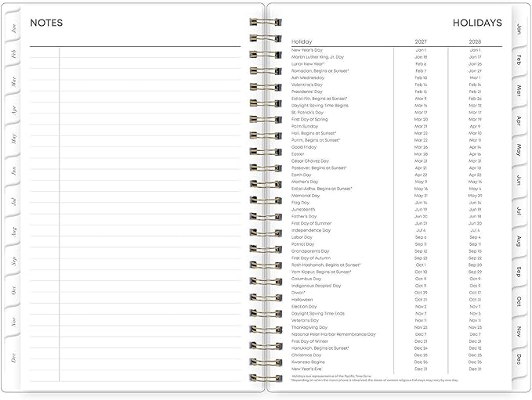Click the 2028 column header

pos(475,41)
